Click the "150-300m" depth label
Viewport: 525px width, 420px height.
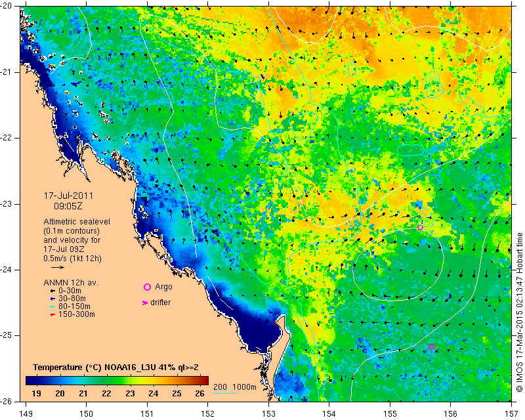77,314
